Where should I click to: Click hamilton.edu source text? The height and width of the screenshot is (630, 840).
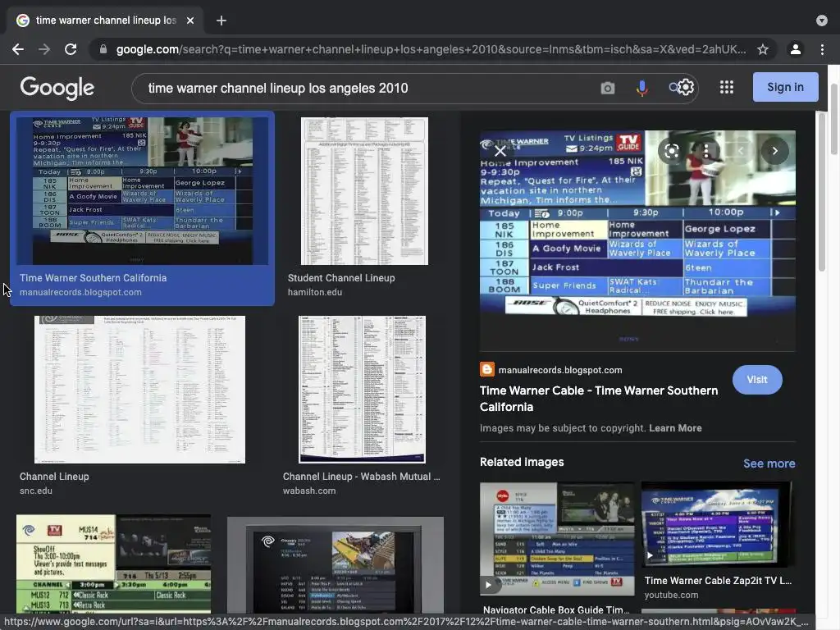point(314,292)
